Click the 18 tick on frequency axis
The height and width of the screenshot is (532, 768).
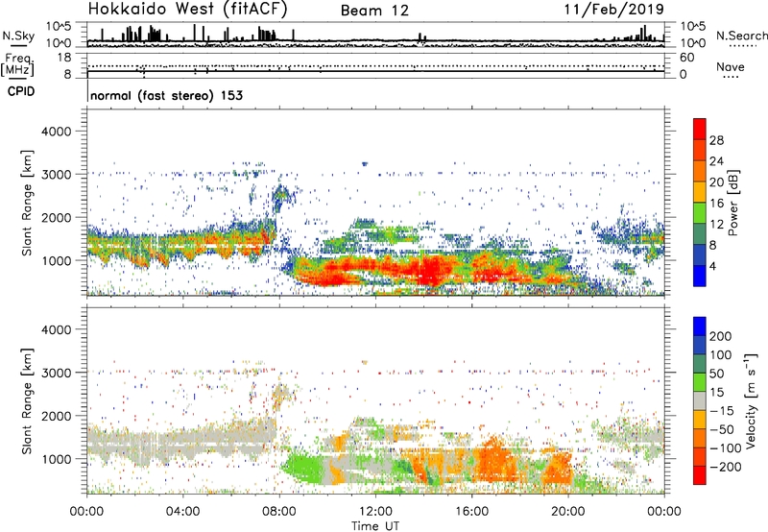(64, 58)
